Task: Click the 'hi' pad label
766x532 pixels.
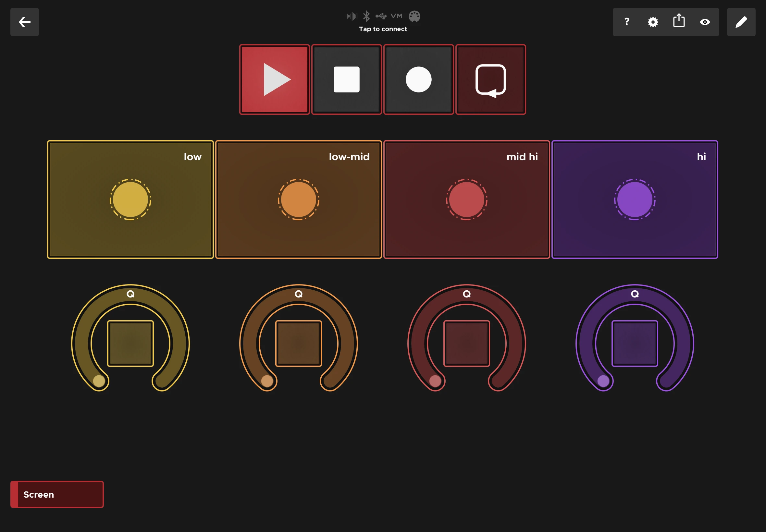Action: [x=701, y=157]
